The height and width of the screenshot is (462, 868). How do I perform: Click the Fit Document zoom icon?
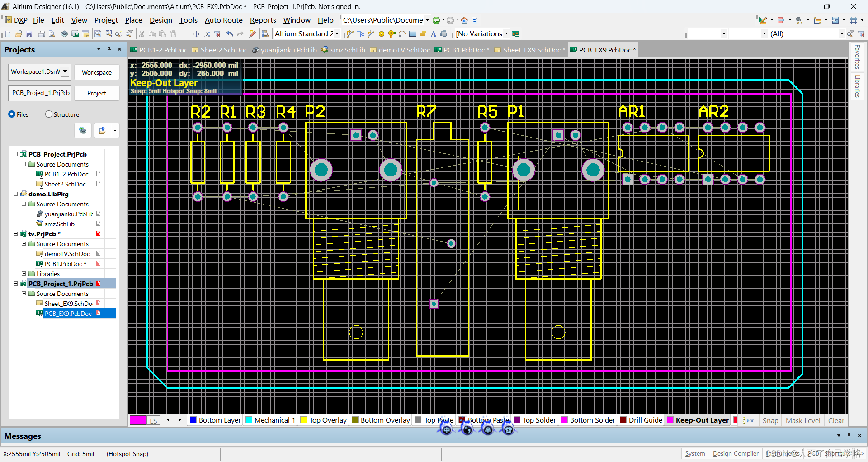(98, 34)
